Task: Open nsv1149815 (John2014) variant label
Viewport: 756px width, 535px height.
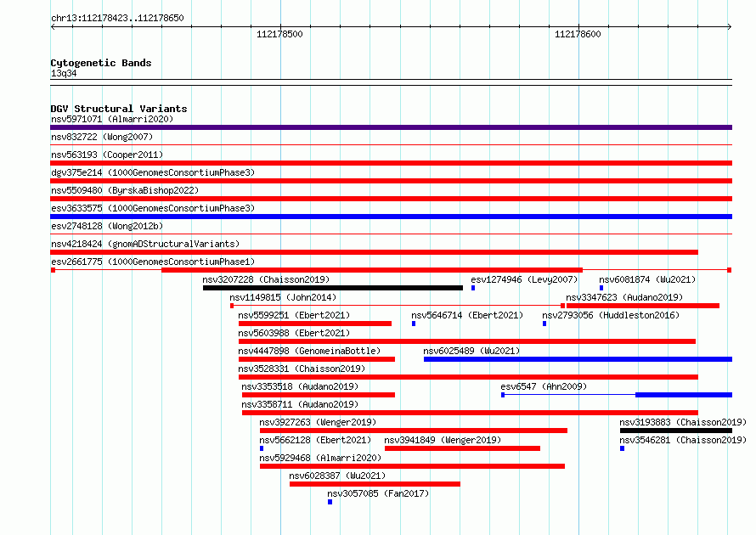Action: 283,297
